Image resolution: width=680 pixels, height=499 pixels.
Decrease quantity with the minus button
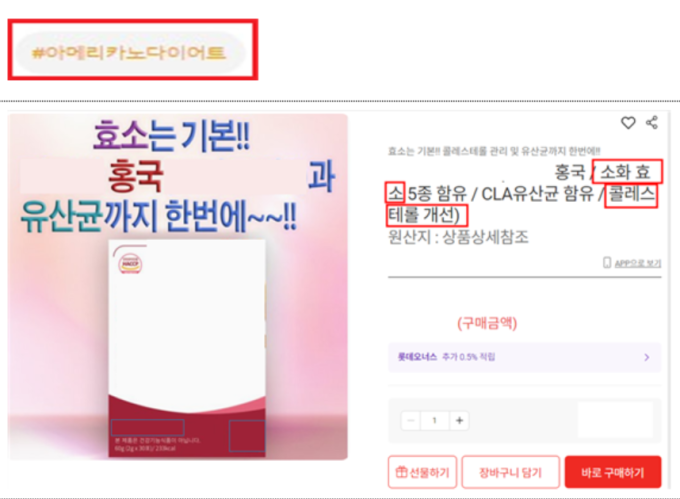tap(411, 420)
